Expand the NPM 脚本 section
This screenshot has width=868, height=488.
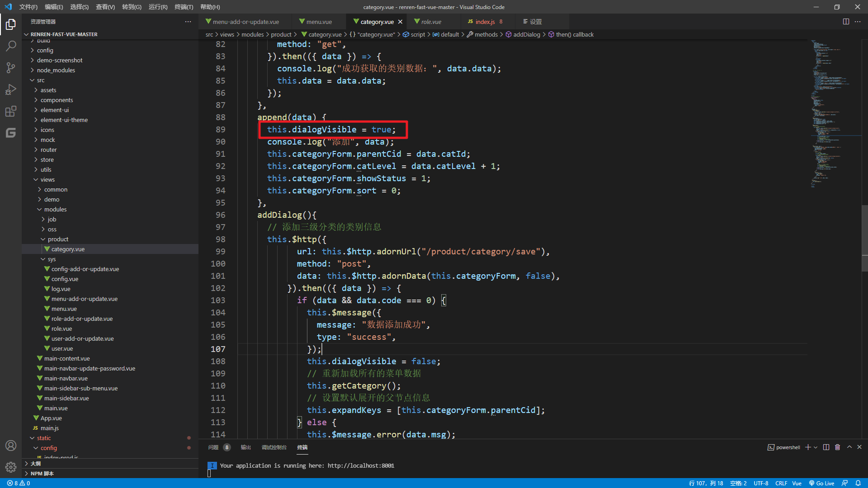(110, 474)
